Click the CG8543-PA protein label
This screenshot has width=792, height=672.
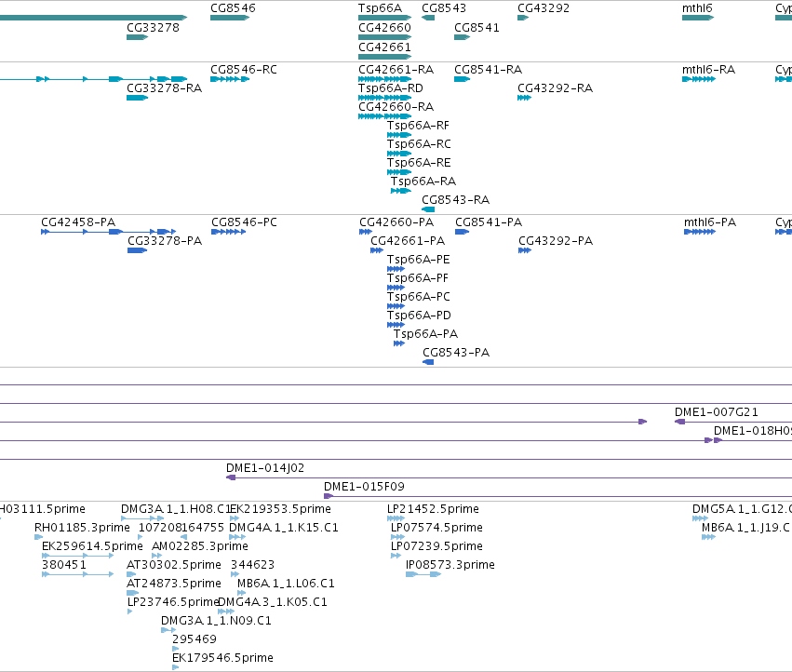(x=456, y=352)
